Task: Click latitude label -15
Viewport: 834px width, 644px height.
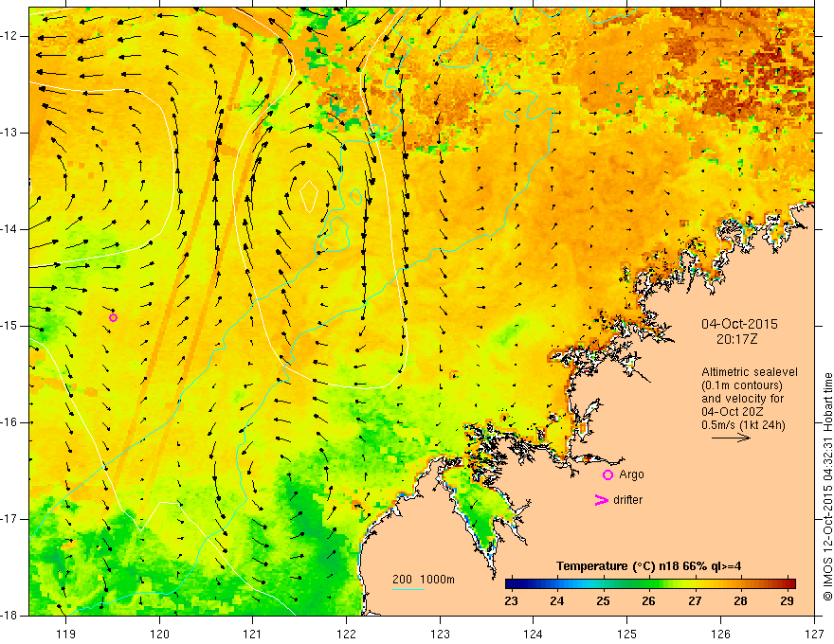Action: pyautogui.click(x=9, y=326)
